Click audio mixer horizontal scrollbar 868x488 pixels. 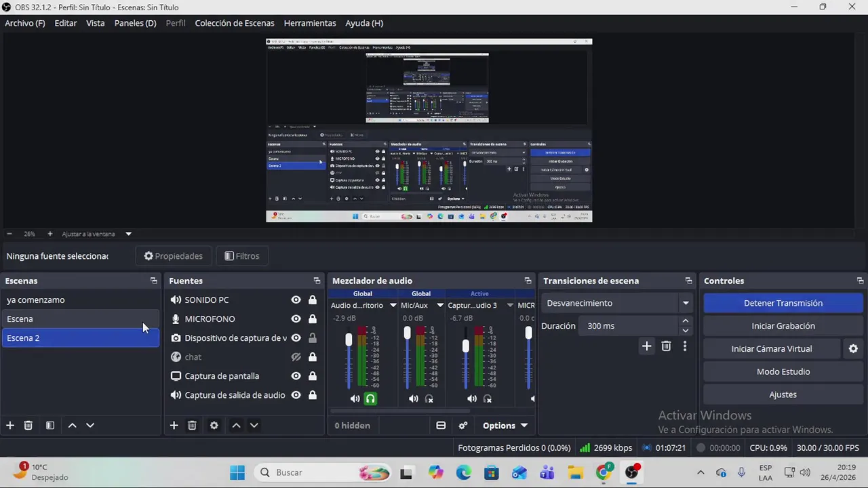click(x=400, y=411)
